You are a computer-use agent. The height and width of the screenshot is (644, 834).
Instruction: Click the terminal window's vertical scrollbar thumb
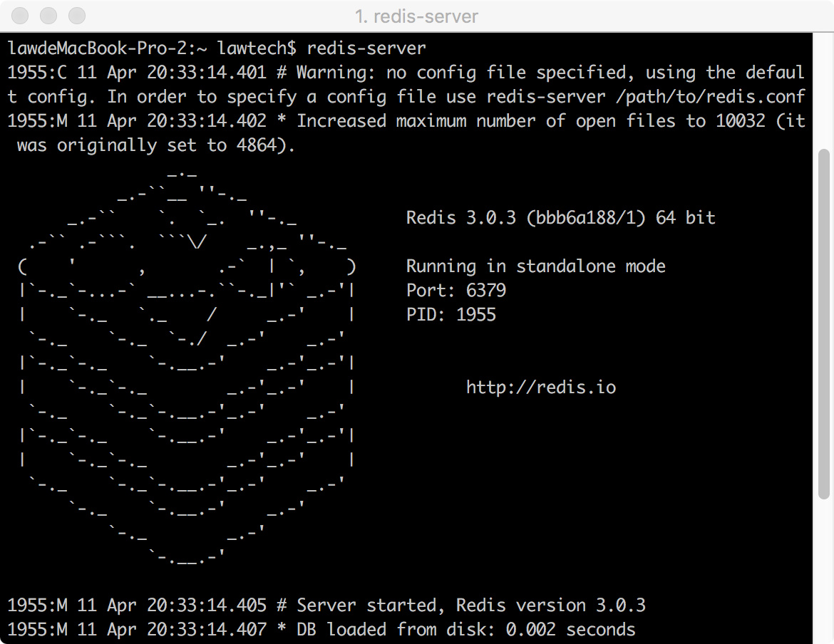[x=823, y=324]
